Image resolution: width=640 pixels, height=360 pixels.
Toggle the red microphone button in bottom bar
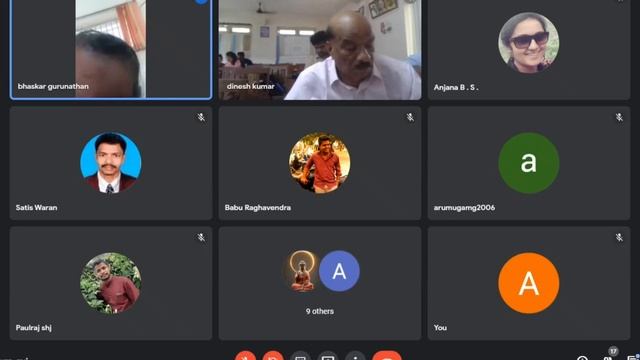245,356
